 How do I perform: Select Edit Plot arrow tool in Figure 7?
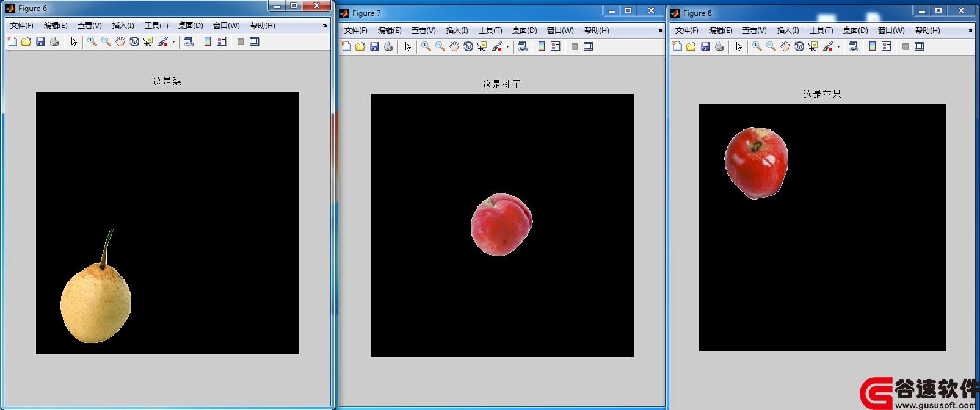click(x=408, y=46)
